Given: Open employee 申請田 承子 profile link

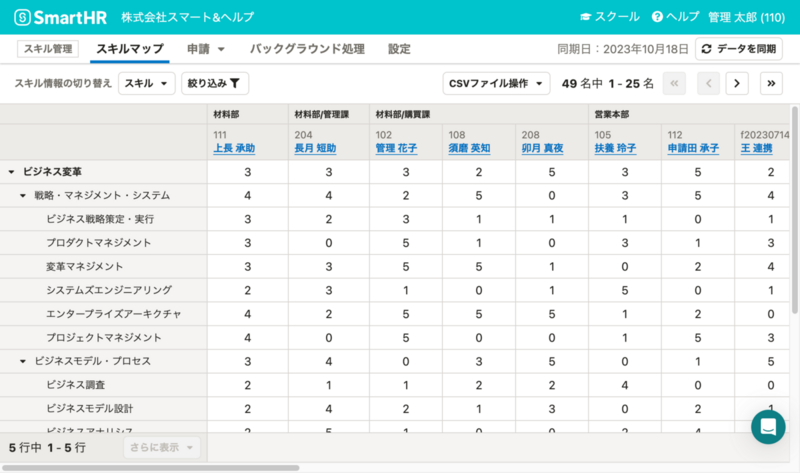Looking at the screenshot, I should point(693,148).
